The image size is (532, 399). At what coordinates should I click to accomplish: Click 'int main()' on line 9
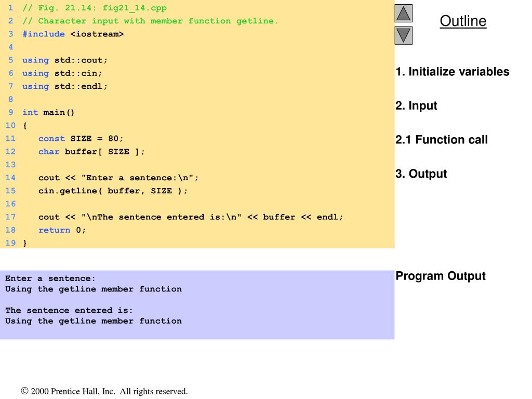point(48,112)
